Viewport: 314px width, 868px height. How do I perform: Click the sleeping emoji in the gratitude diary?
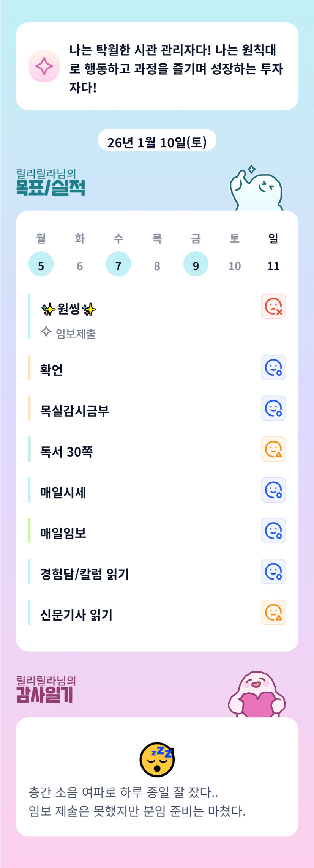pos(157,759)
